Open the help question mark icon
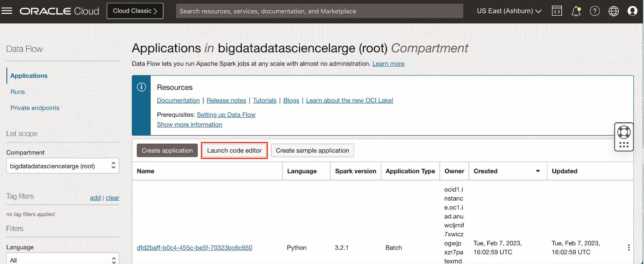Image resolution: width=644 pixels, height=264 pixels. 595,11
